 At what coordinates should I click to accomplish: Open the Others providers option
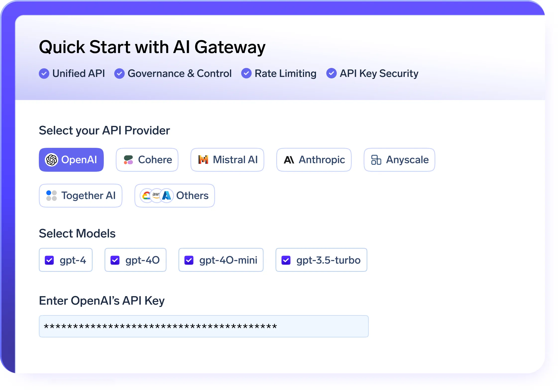point(175,196)
